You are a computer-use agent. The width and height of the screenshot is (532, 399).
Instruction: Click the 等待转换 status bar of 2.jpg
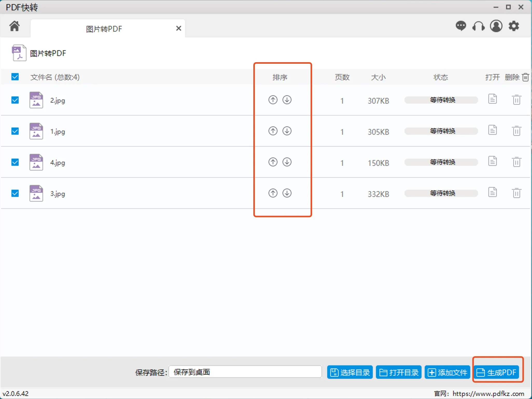click(441, 100)
